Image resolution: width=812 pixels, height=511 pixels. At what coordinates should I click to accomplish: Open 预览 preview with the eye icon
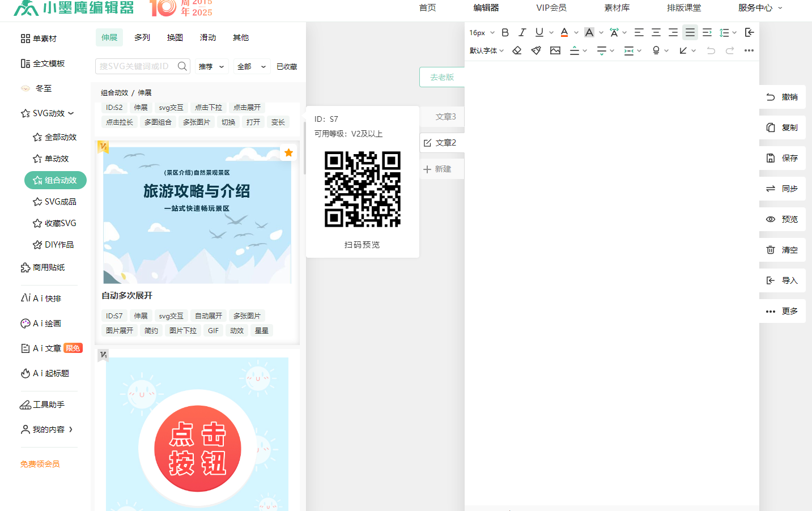click(771, 219)
